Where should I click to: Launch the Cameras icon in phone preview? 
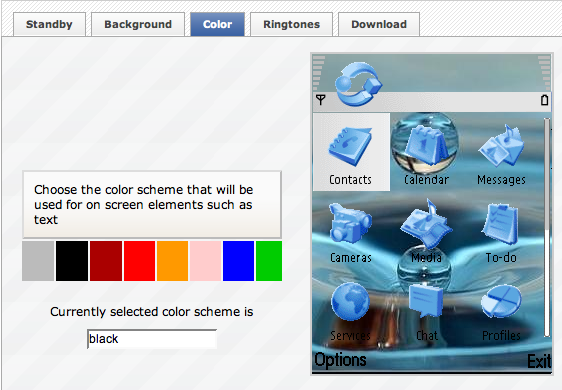pos(350,224)
